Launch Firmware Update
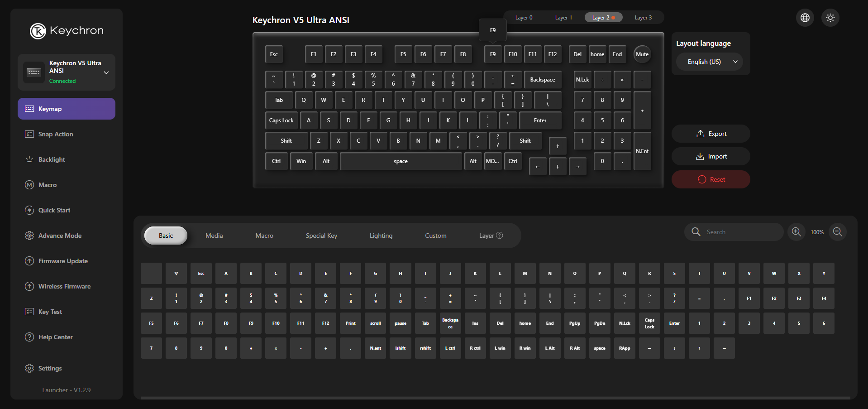This screenshot has width=868, height=409. coord(66,261)
